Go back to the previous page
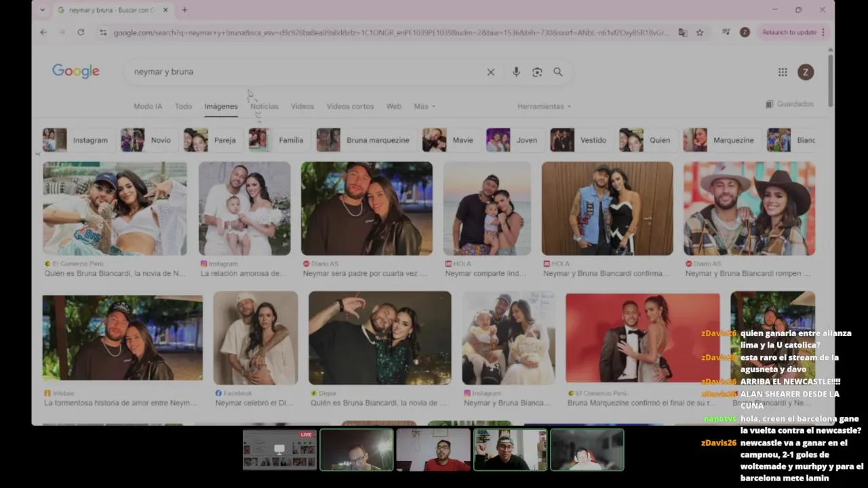 [x=43, y=32]
